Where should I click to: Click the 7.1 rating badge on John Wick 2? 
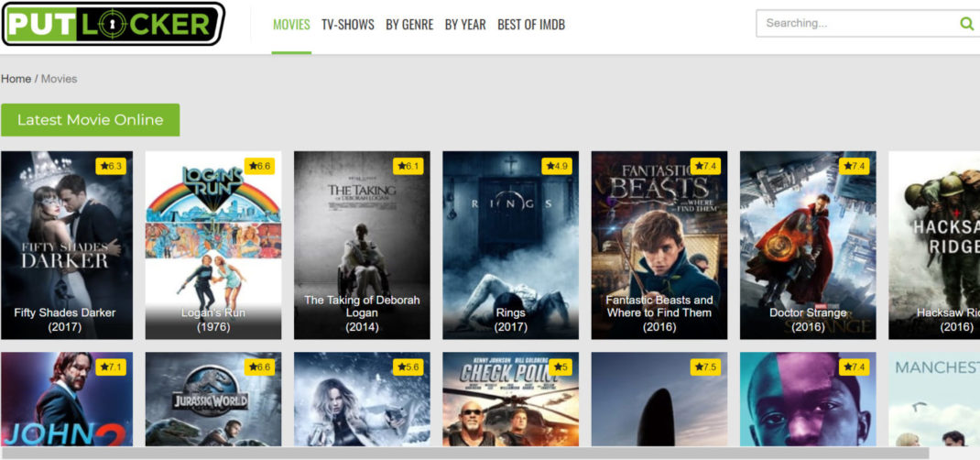coord(111,367)
